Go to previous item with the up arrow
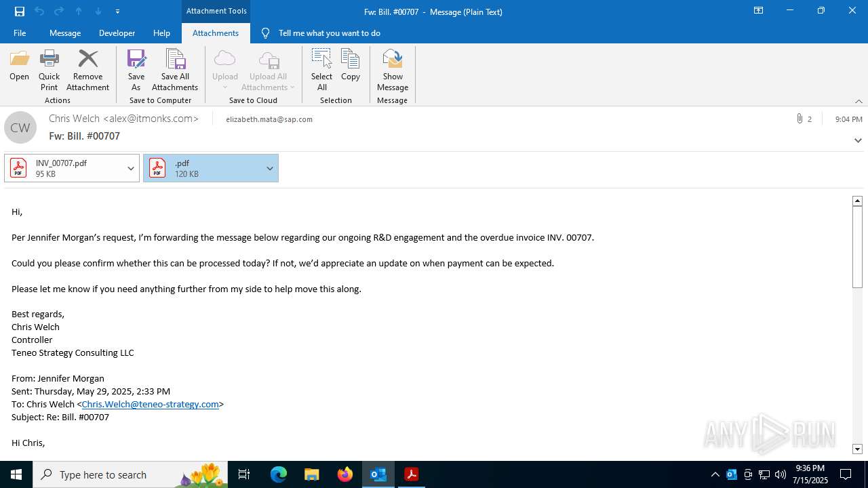868x488 pixels. (79, 11)
